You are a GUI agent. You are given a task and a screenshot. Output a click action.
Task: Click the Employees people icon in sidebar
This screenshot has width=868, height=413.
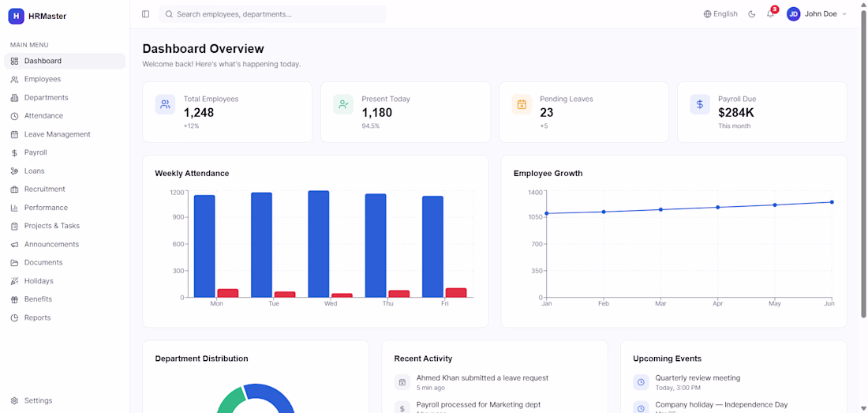pyautogui.click(x=14, y=79)
